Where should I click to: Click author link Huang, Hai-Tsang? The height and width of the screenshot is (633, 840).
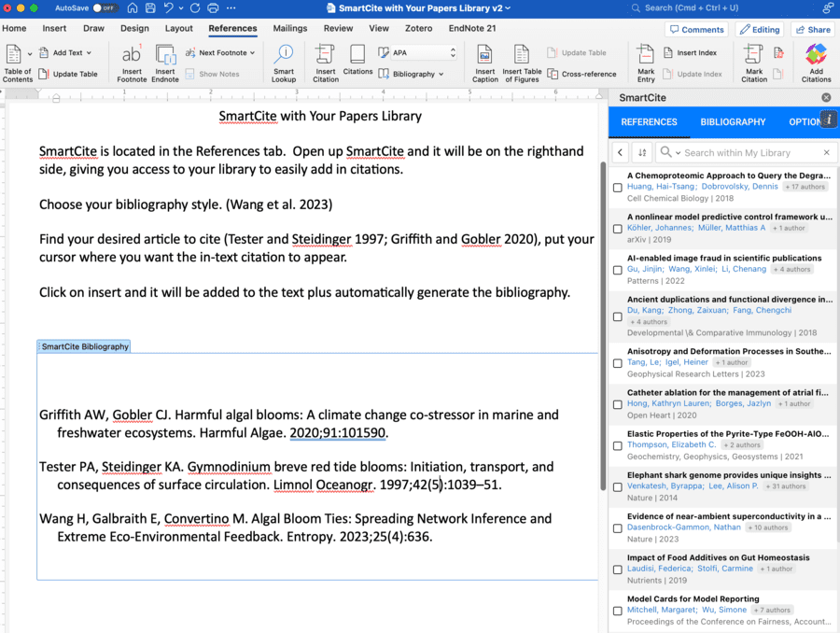661,187
